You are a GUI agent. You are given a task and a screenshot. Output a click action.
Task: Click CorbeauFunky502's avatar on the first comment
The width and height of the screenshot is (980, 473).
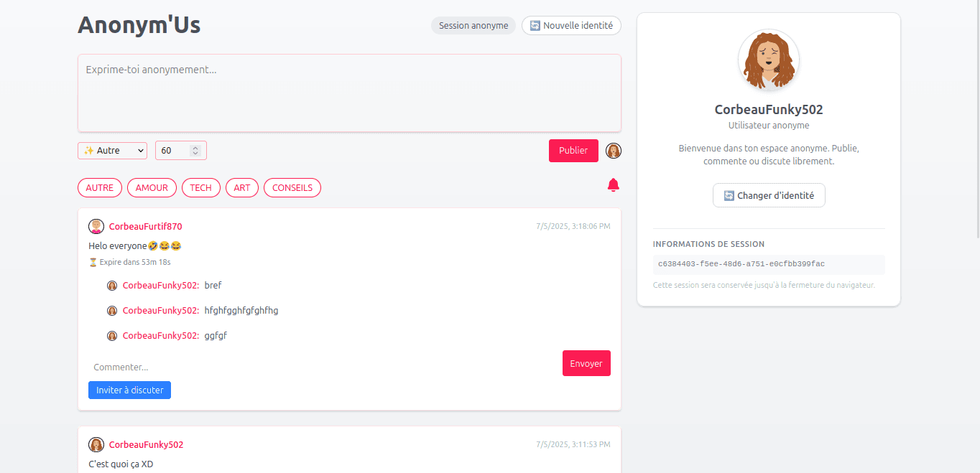112,285
